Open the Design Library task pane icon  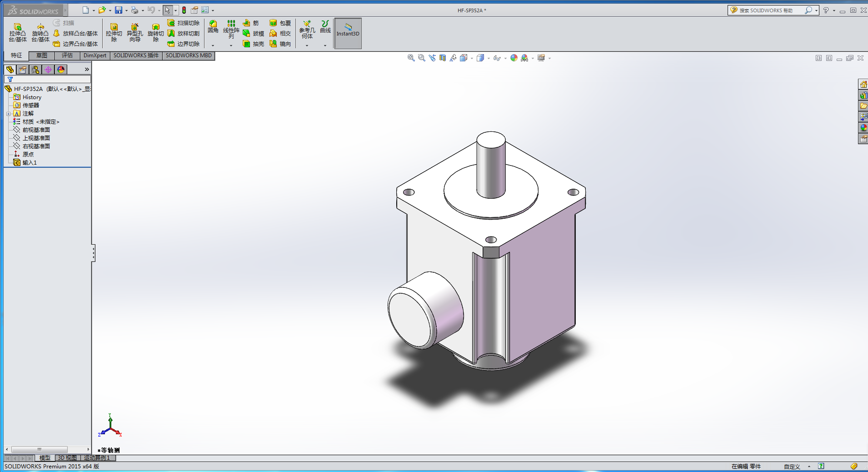click(x=863, y=95)
